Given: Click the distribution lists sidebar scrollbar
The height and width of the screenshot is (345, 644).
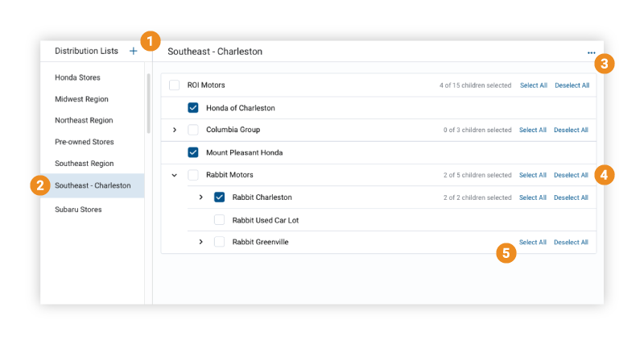Looking at the screenshot, I should click(149, 104).
